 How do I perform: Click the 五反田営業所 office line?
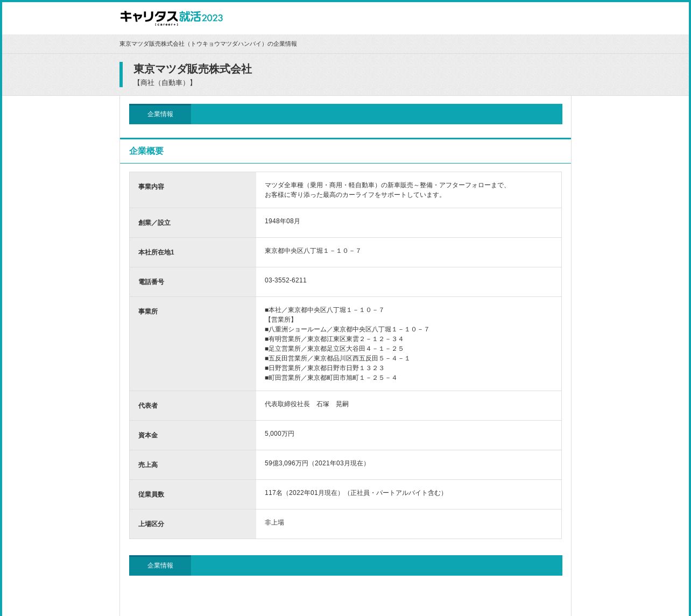(x=337, y=358)
